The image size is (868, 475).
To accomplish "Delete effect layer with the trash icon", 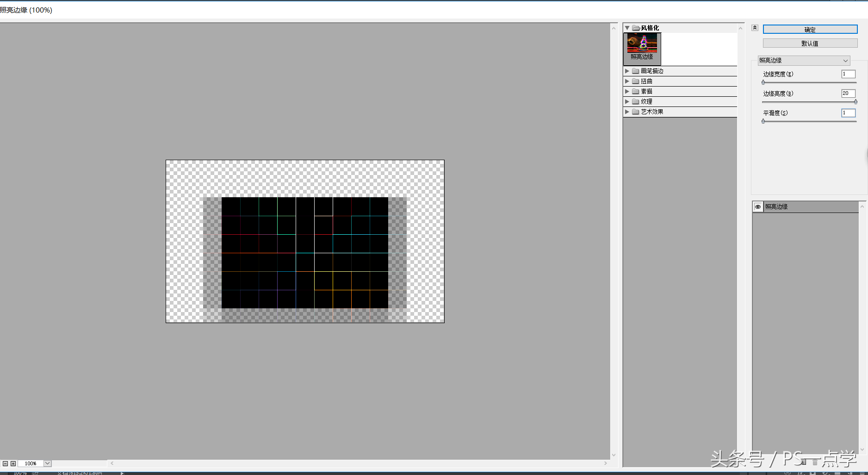I will [x=815, y=462].
